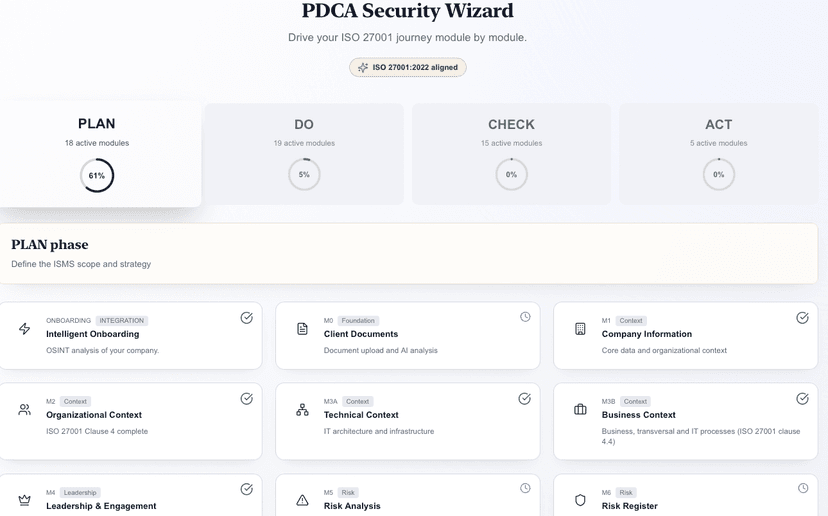
Task: Click the 0% progress ring under ACT
Action: coord(719,174)
